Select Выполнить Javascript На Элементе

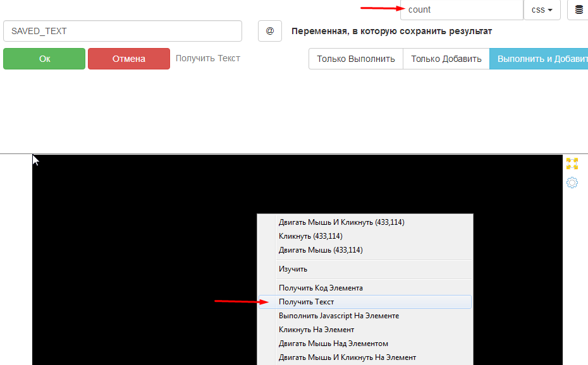click(339, 316)
